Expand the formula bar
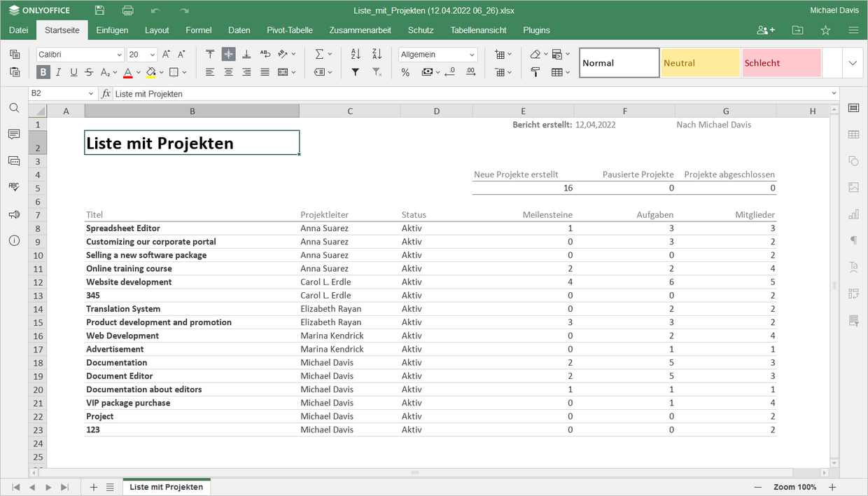 (x=834, y=94)
